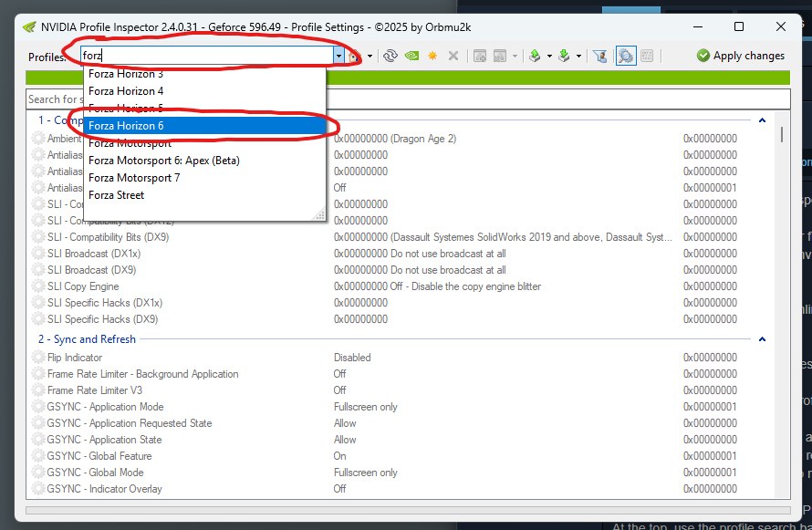Open the remove-application arrow menu
The width and height of the screenshot is (812, 530).
click(x=515, y=56)
